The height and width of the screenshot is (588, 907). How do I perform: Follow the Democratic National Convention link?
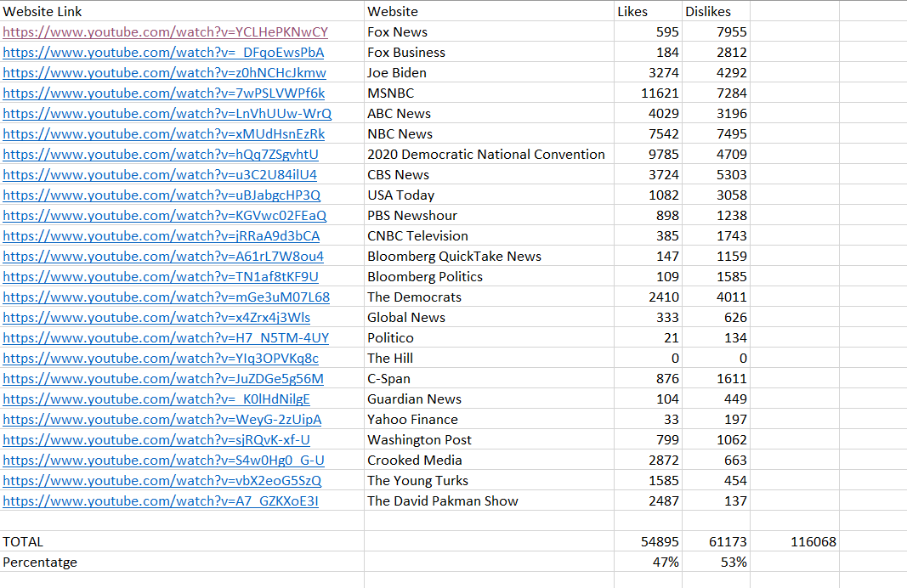point(161,155)
